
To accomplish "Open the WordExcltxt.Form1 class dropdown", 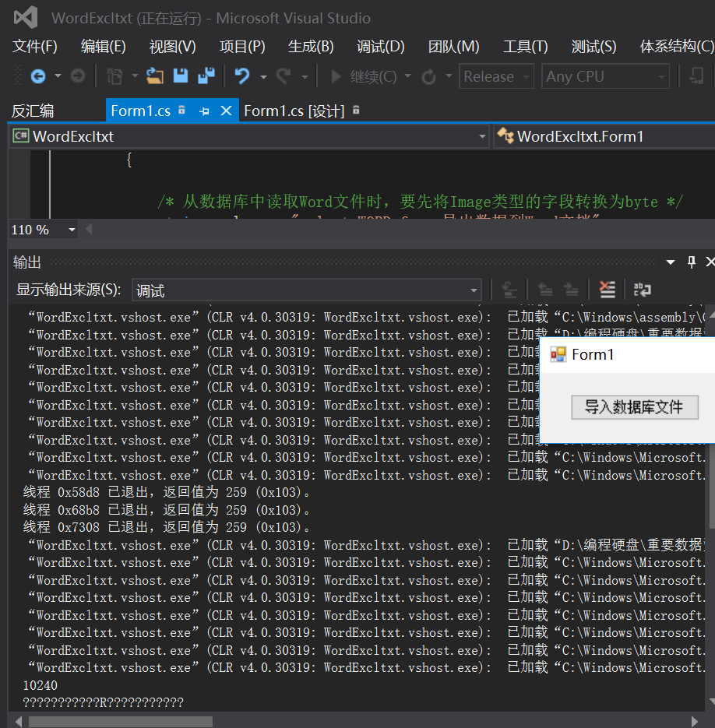I will coord(604,136).
